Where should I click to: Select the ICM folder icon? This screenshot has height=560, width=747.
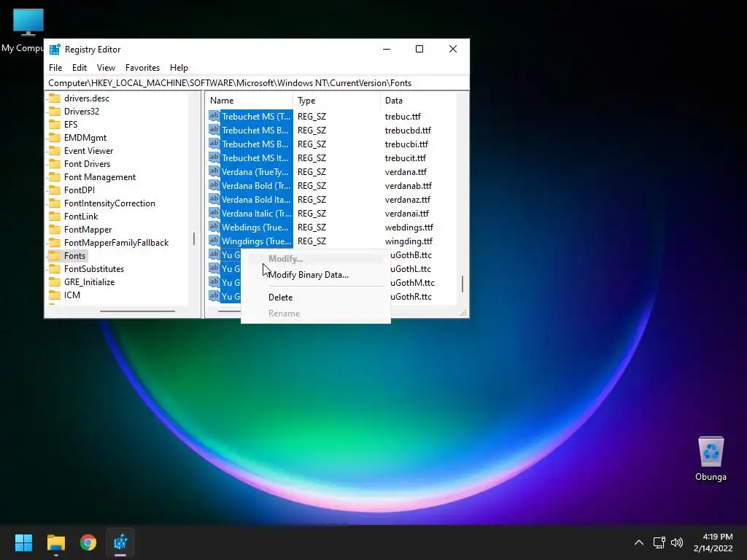pyautogui.click(x=55, y=295)
